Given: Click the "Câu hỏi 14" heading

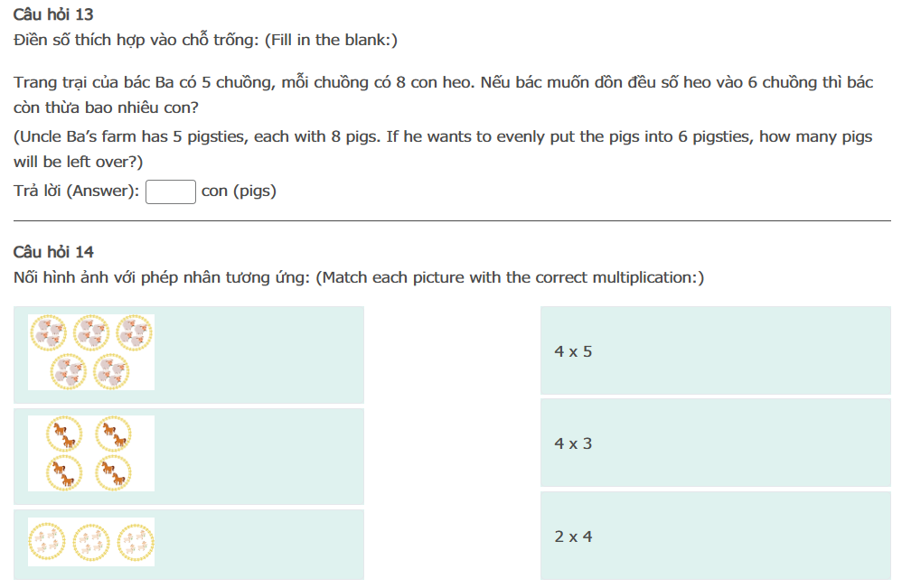Looking at the screenshot, I should [x=53, y=252].
